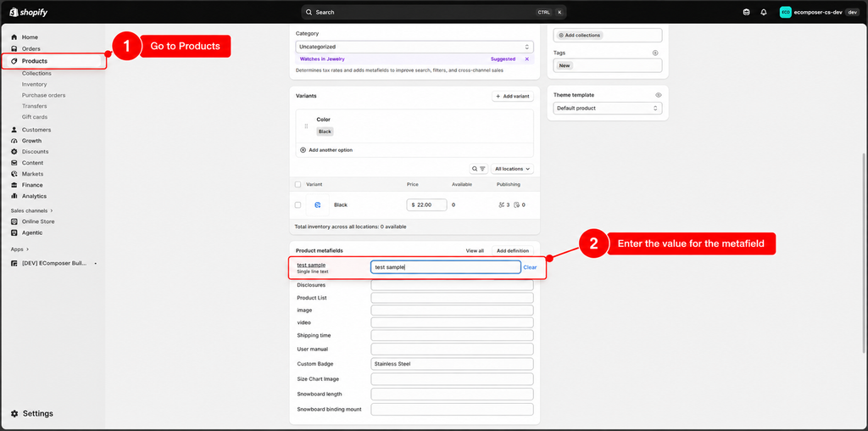Open Collections in the Products submenu
Viewport: 868px width, 431px height.
click(x=36, y=73)
